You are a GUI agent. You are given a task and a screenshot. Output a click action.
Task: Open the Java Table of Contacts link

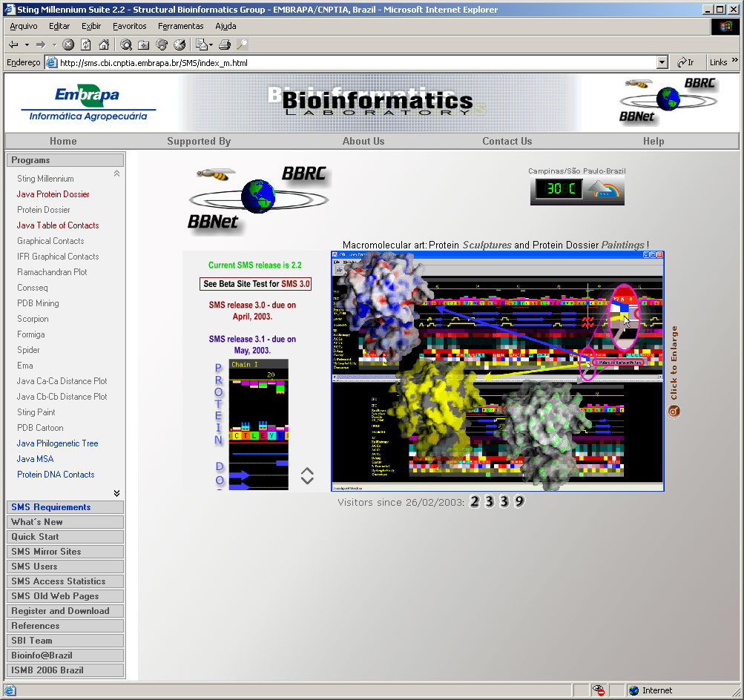[x=58, y=225]
